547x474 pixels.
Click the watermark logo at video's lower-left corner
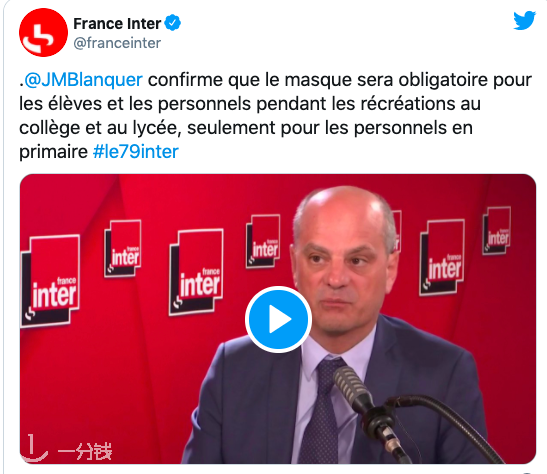[x=34, y=448]
